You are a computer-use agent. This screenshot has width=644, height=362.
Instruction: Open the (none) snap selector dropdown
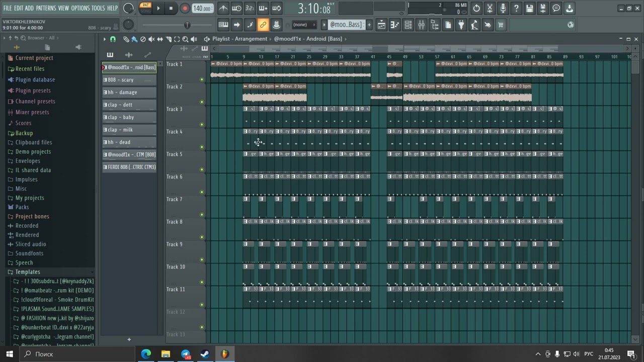[x=304, y=25]
